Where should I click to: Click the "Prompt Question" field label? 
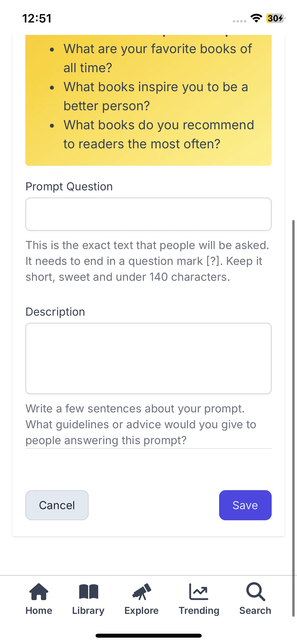(x=69, y=187)
